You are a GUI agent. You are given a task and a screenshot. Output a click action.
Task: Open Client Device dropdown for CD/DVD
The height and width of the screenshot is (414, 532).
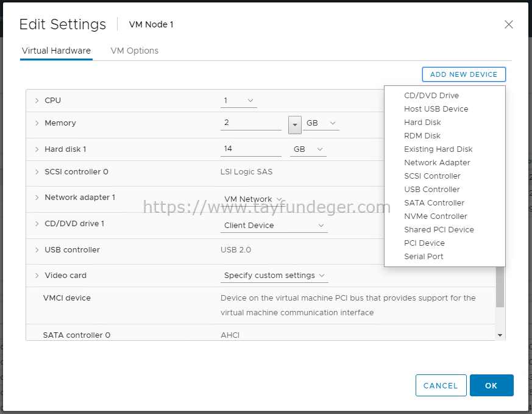tap(274, 226)
